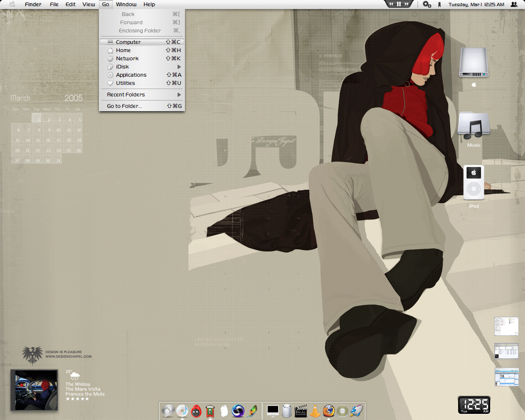525x420 pixels.
Task: Click album name "Frances the Mute"
Action: click(85, 394)
